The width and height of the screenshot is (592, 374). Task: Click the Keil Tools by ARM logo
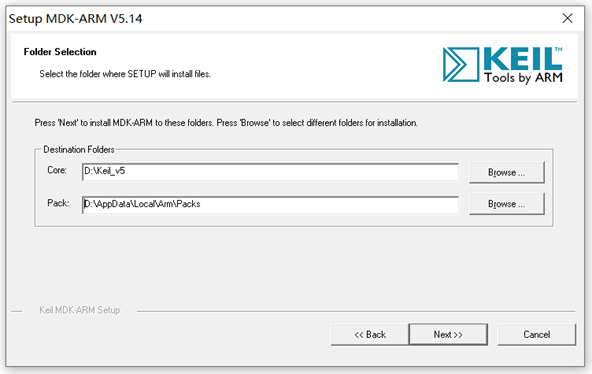(x=503, y=65)
